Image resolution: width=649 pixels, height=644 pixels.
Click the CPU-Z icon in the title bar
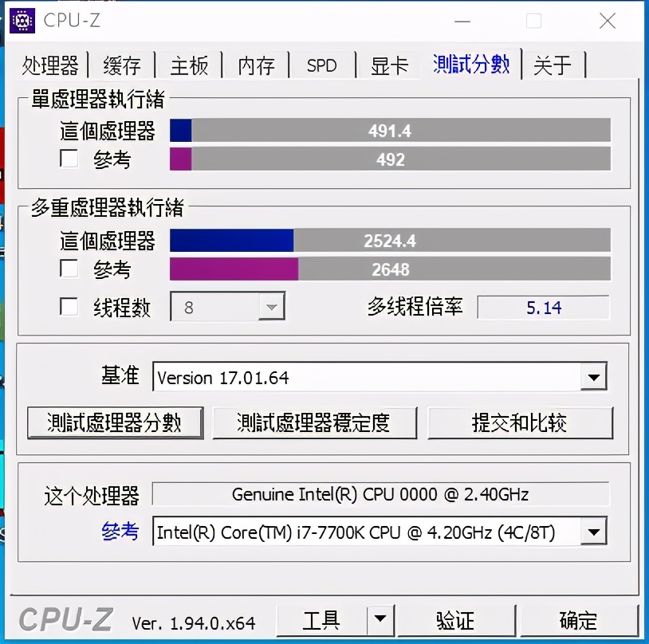point(22,21)
